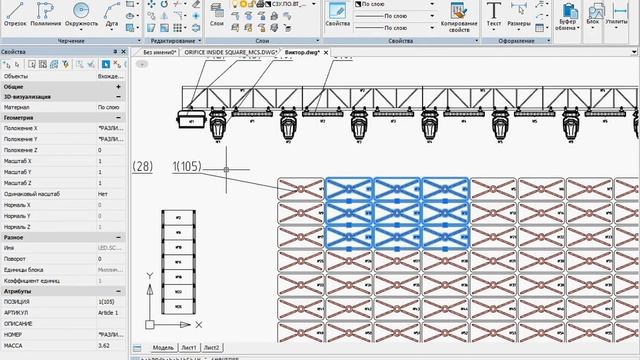Screen dimensions: 640x360
Task: Close the Свойства panel
Action: click(124, 51)
